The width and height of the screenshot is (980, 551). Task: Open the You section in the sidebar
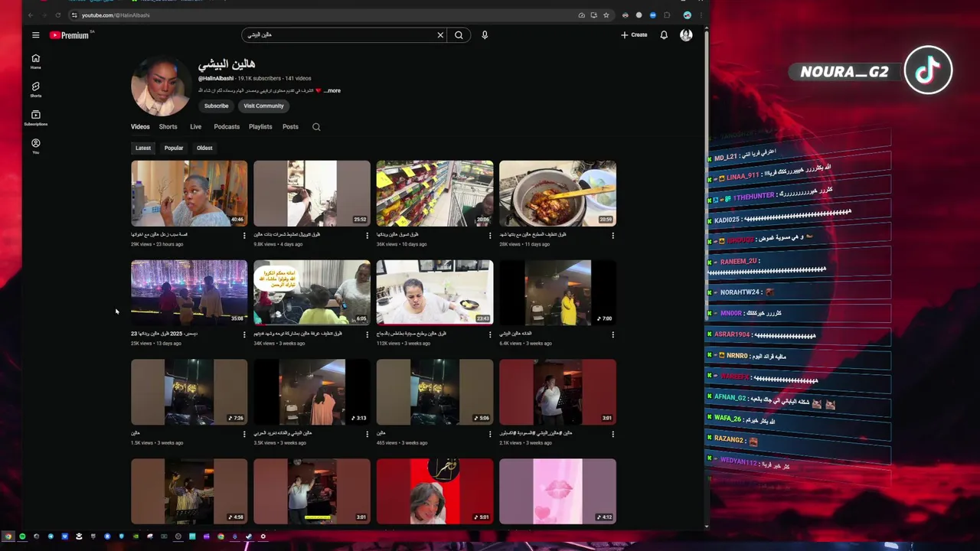click(x=35, y=146)
